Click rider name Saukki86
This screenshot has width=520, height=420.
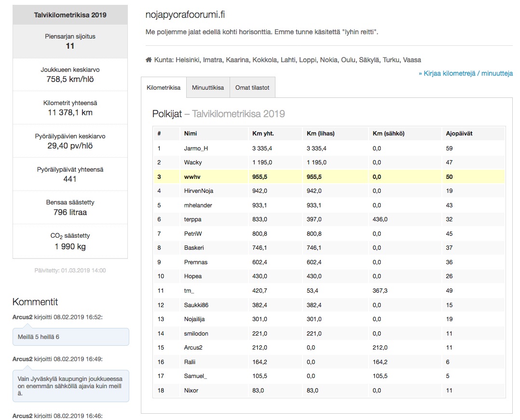pyautogui.click(x=196, y=305)
